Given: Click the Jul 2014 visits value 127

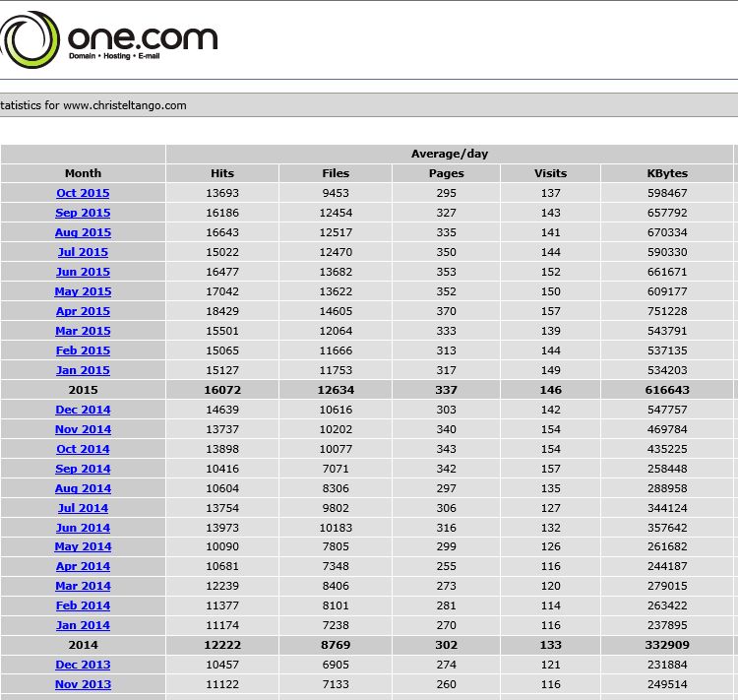Looking at the screenshot, I should point(550,508).
